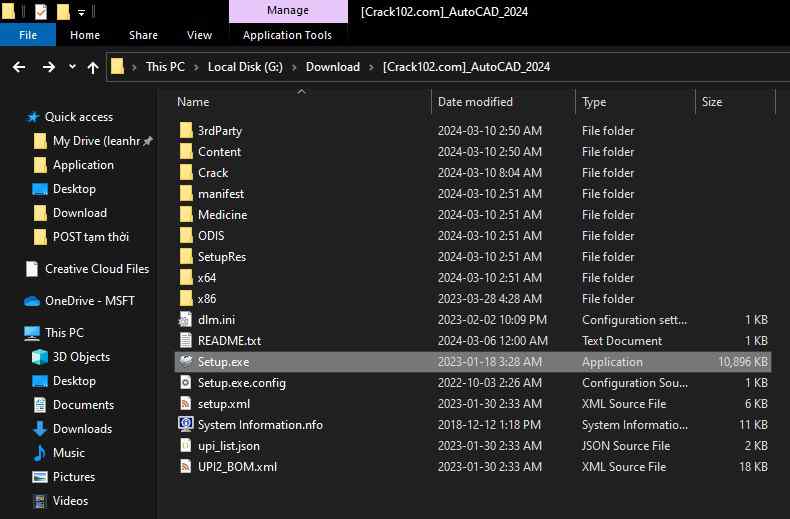Open the recent locations dropdown chevron

coord(72,67)
